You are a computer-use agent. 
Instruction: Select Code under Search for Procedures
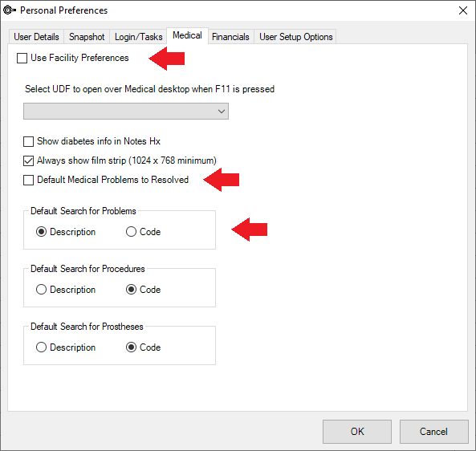[131, 290]
